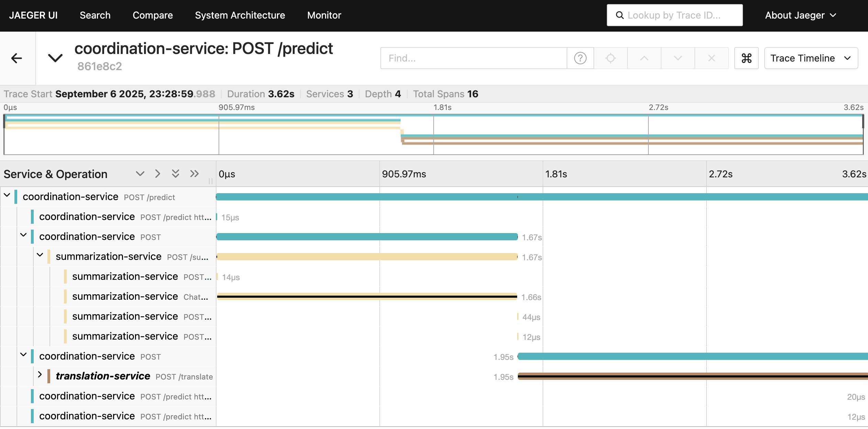Click the back arrow icon
The height and width of the screenshot is (429, 868).
pyautogui.click(x=16, y=58)
